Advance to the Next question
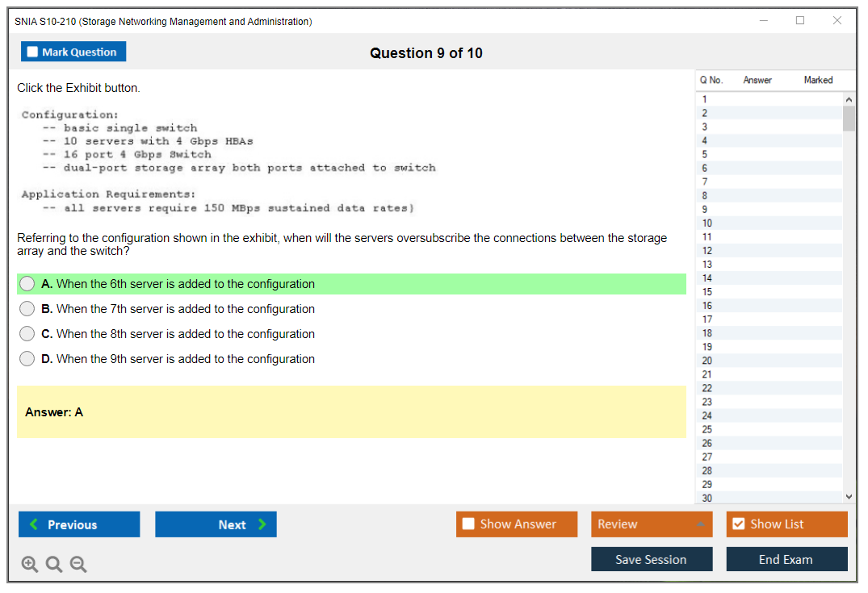868x593 pixels. (x=216, y=524)
